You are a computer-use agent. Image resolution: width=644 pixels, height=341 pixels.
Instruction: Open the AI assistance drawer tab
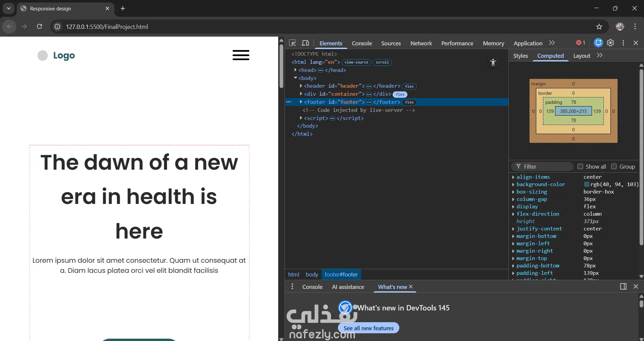click(348, 287)
